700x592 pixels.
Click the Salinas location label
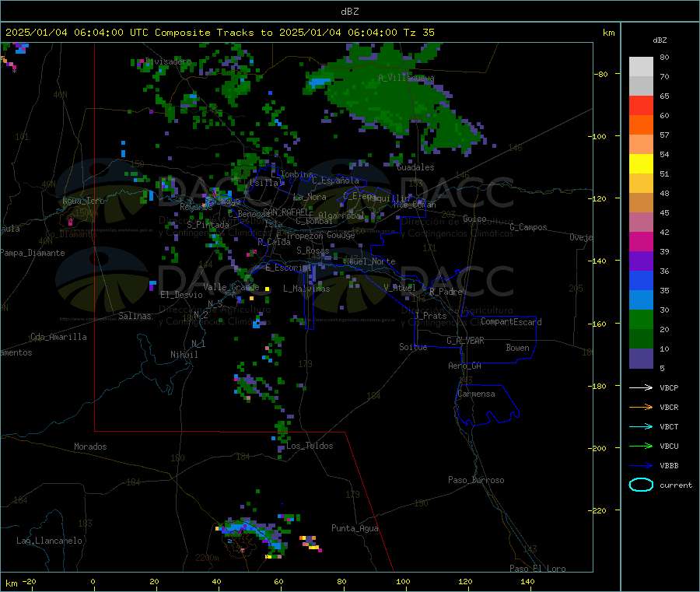pos(135,316)
